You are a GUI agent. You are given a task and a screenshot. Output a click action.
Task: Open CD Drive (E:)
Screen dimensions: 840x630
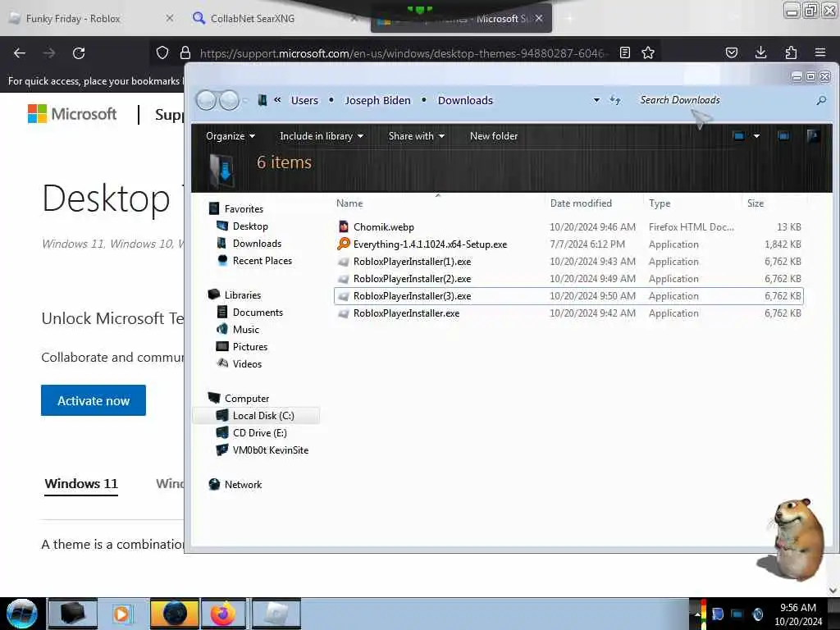259,432
